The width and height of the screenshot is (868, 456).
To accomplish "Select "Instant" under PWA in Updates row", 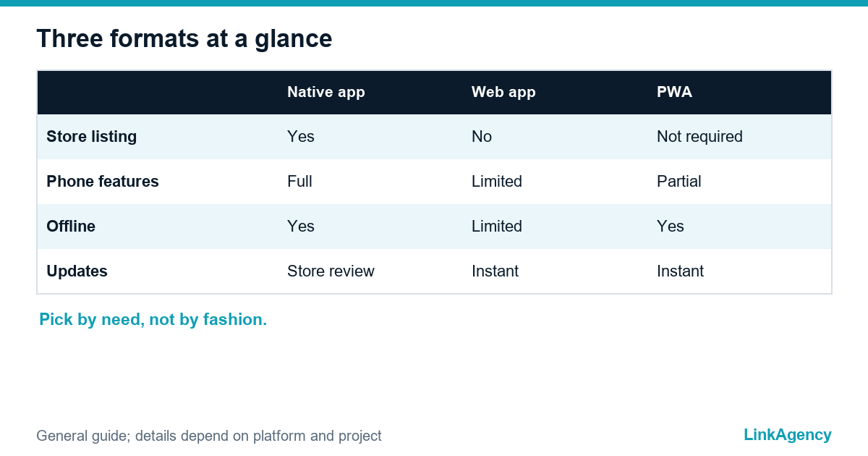I will pyautogui.click(x=680, y=271).
